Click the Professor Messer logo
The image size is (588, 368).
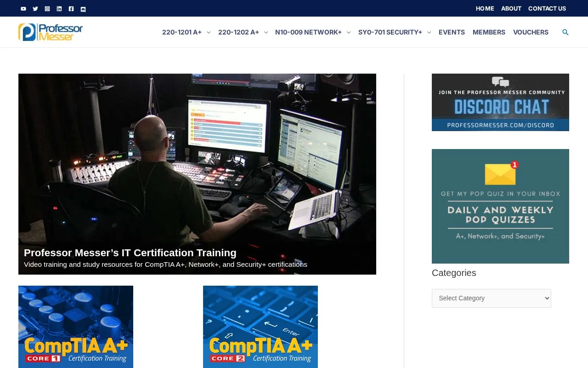[x=51, y=32]
